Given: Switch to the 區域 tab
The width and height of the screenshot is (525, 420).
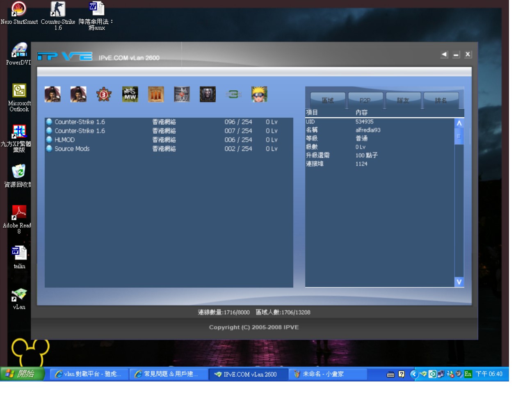Looking at the screenshot, I should [x=328, y=100].
